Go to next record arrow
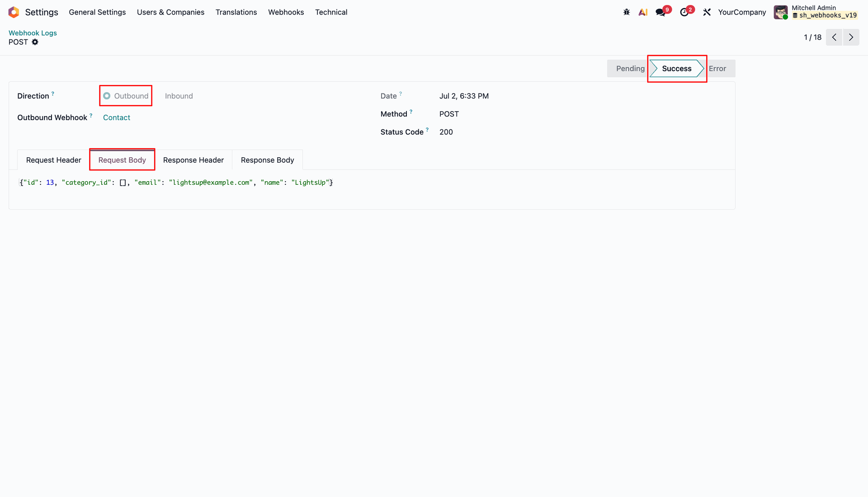The image size is (868, 497). pos(851,37)
